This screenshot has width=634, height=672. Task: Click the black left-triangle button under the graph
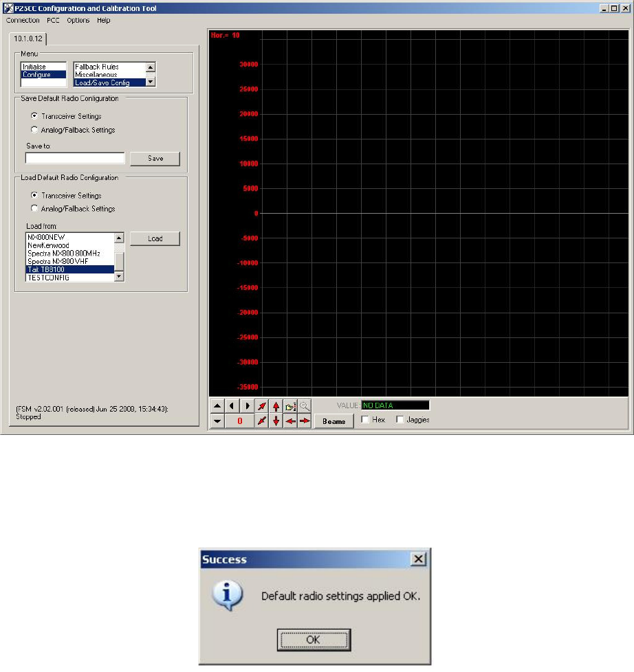pos(232,406)
